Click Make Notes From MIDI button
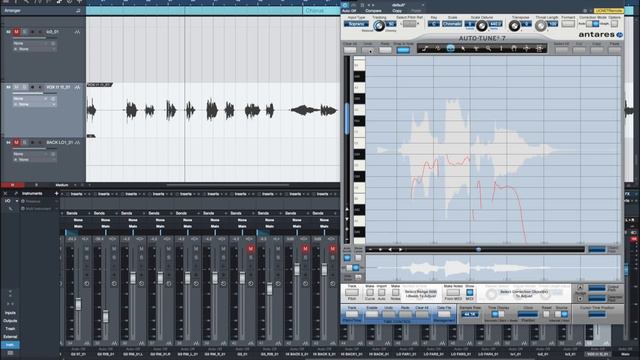This screenshot has width=640, height=360. coord(453,293)
